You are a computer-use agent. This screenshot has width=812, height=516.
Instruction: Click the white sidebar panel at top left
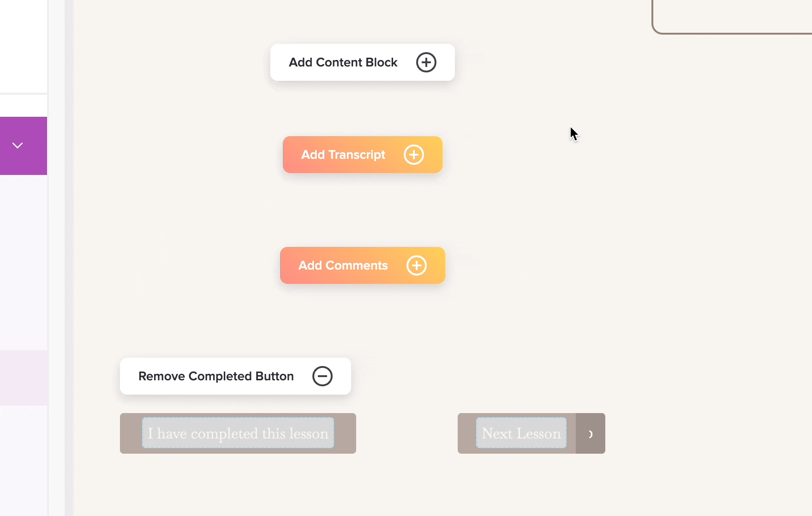pos(23,46)
